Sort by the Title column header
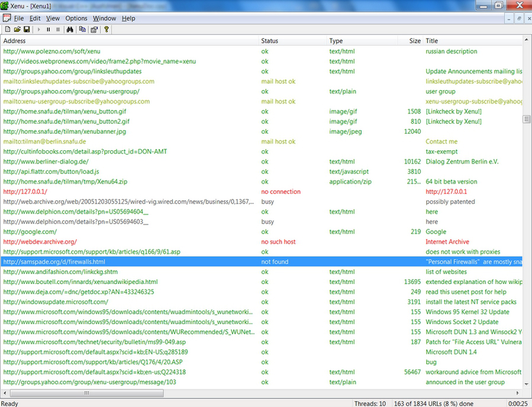 473,41
